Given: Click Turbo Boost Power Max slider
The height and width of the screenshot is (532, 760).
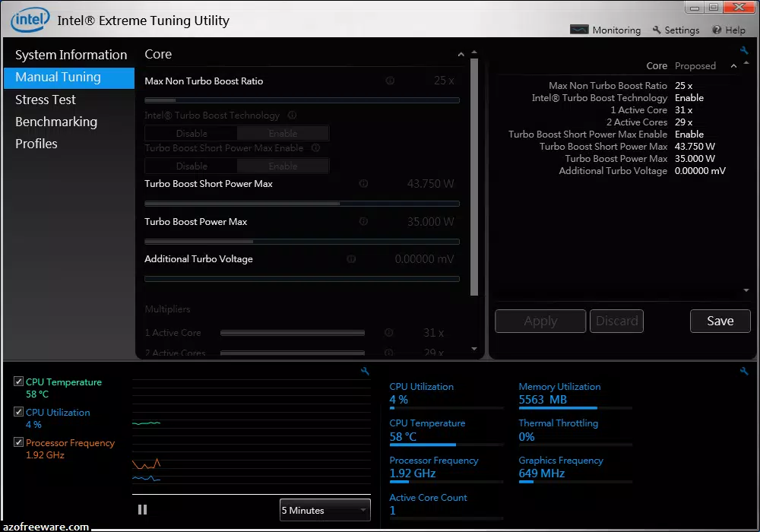Looking at the screenshot, I should pyautogui.click(x=302, y=241).
